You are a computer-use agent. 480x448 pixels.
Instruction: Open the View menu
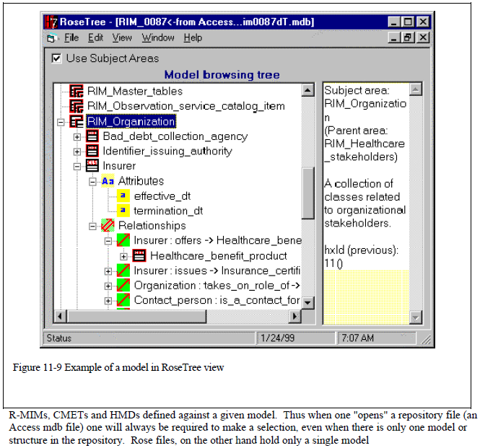point(122,38)
